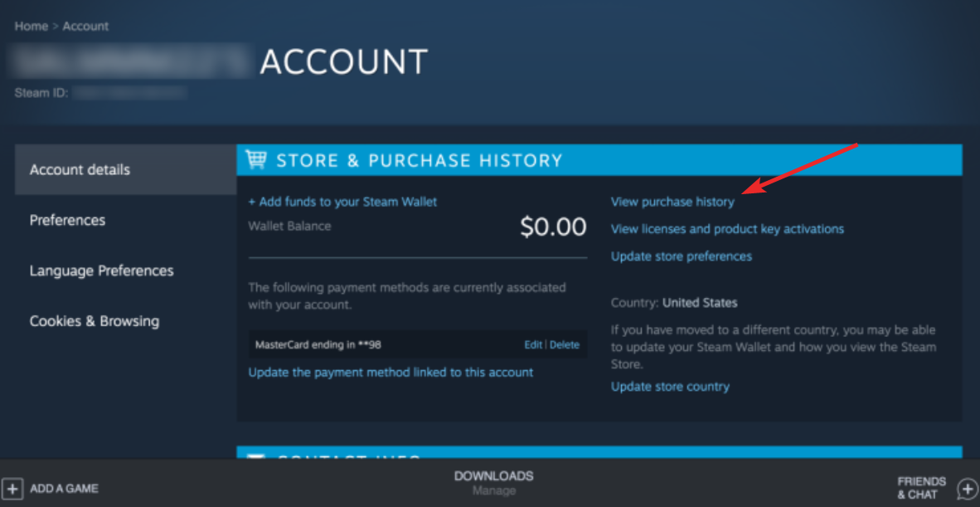Click Manage under Downloads
The width and height of the screenshot is (980, 507).
494,490
